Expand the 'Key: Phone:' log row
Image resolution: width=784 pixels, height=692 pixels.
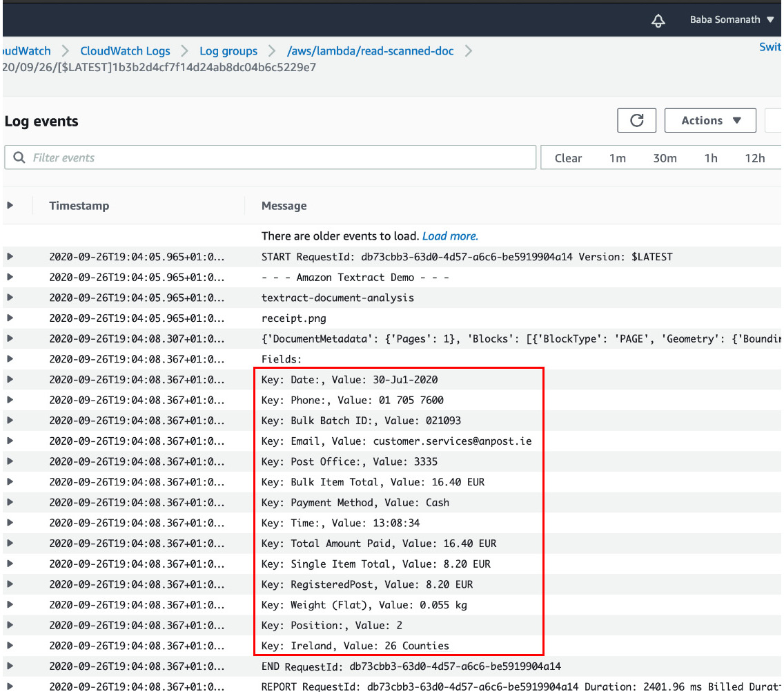pyautogui.click(x=10, y=401)
